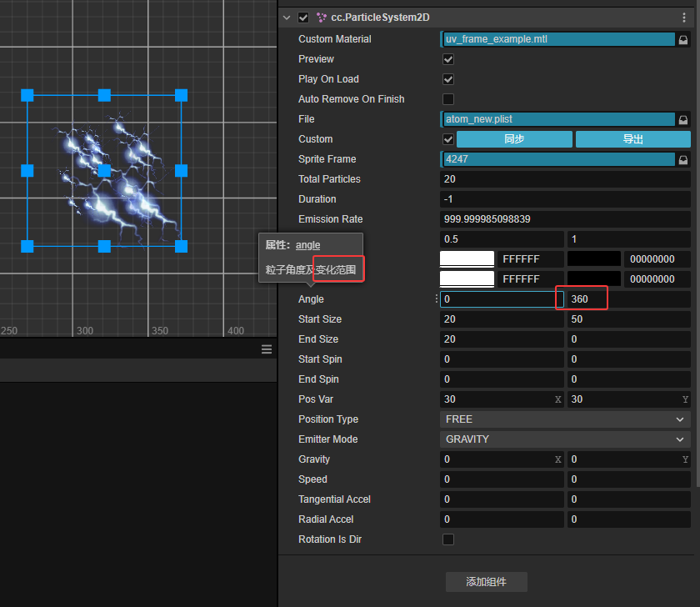Click the center gizmo handle on lightning
Screen dimensions: 700x607
coord(104,171)
